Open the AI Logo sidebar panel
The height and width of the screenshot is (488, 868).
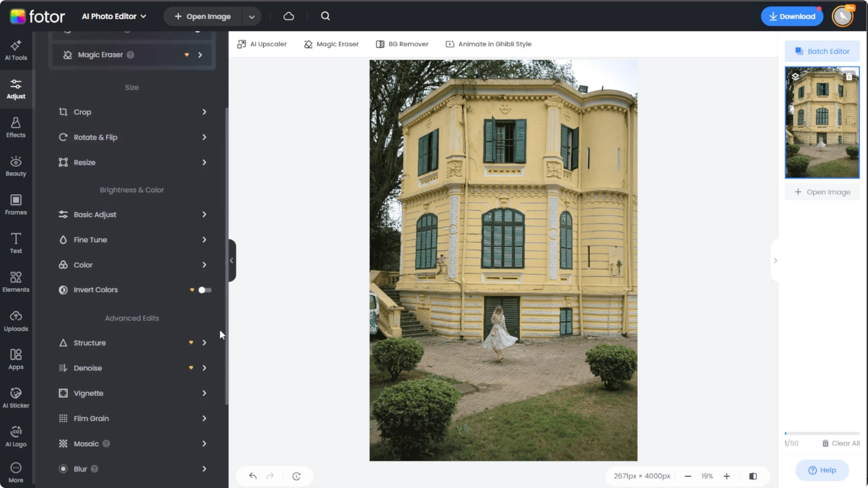(x=16, y=437)
